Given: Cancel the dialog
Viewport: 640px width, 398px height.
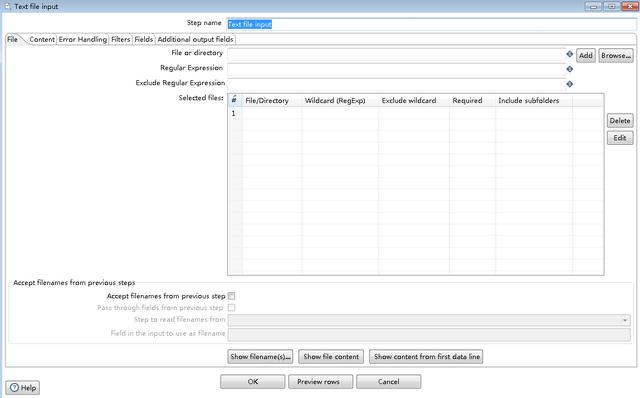Looking at the screenshot, I should point(389,382).
